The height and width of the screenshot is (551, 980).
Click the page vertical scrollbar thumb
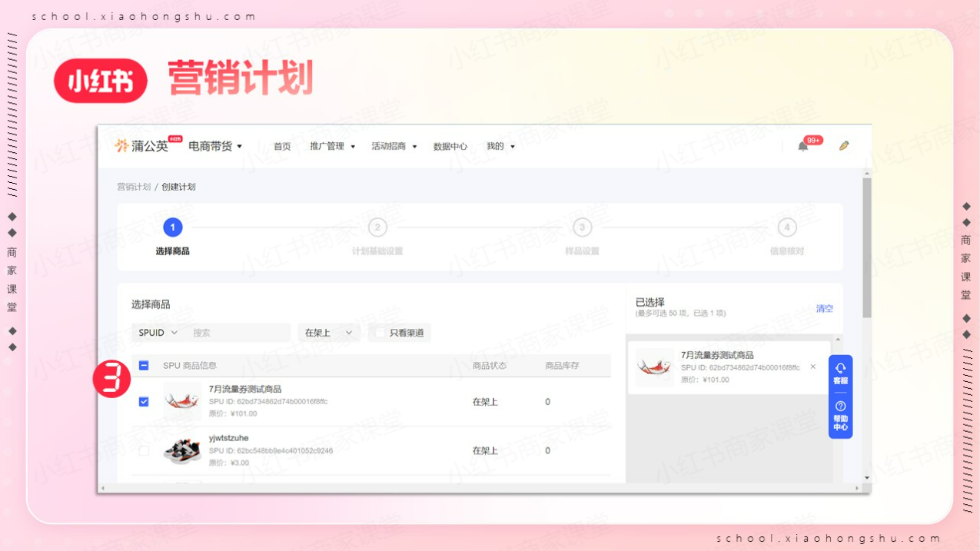(867, 247)
